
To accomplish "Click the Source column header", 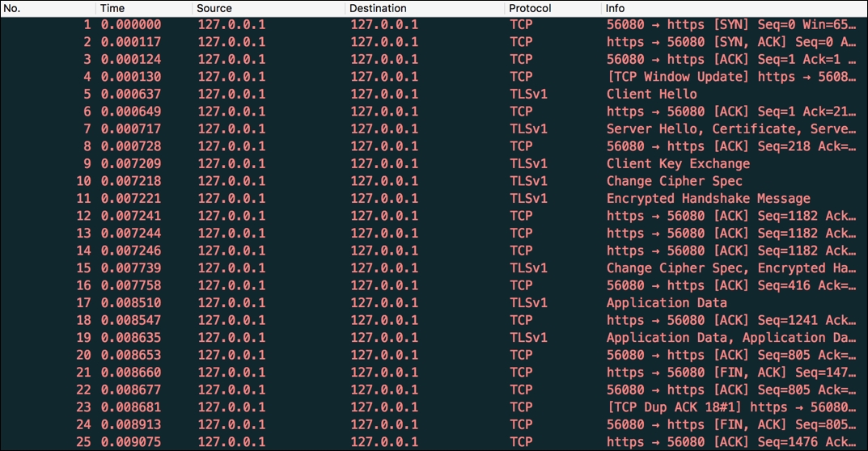I will coord(268,9).
